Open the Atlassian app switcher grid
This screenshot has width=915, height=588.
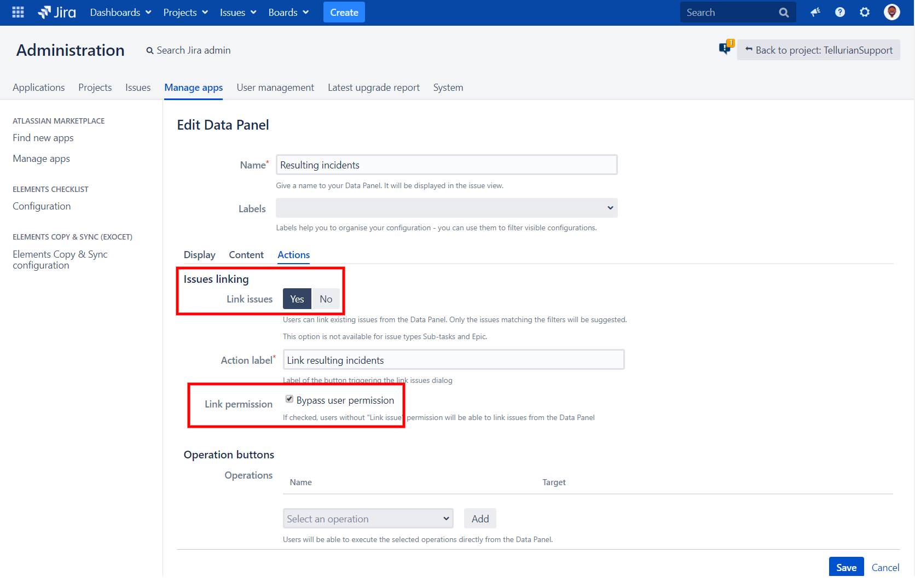click(17, 12)
